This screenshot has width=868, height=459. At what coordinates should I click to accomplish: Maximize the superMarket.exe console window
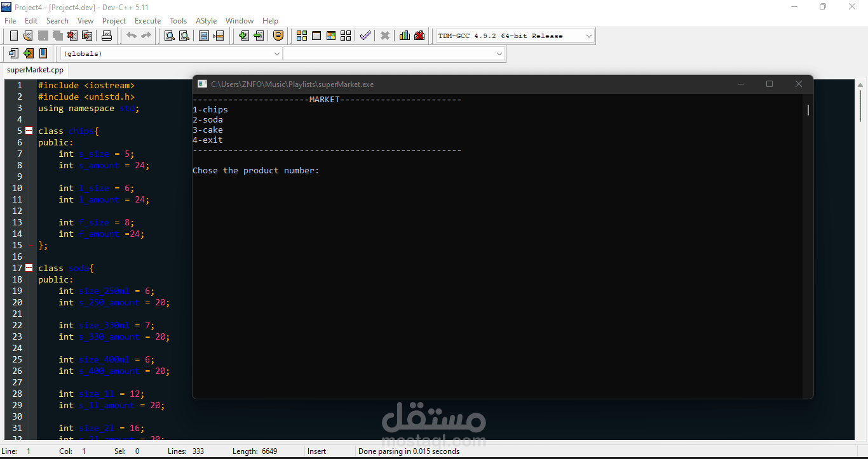(x=770, y=84)
